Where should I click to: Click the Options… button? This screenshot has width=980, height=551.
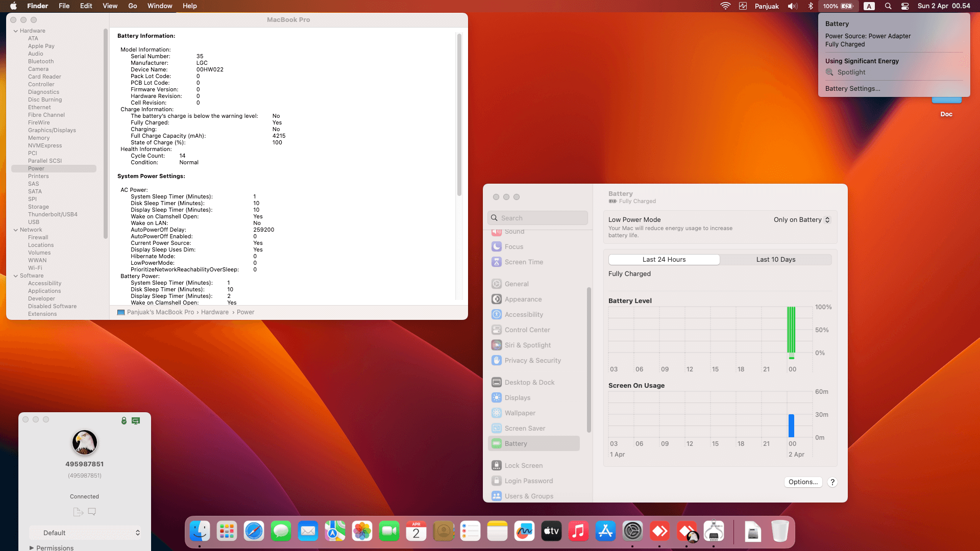pos(802,482)
